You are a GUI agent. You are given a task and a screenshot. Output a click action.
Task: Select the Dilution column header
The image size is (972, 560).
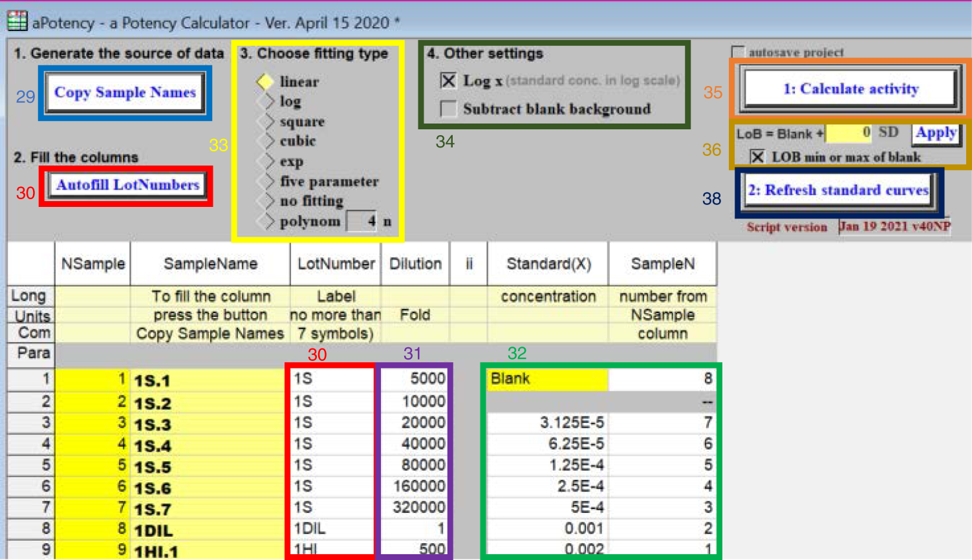(x=415, y=264)
